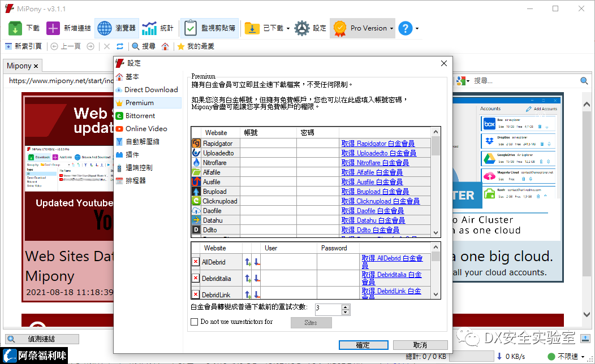Decrease the retry count spinner
The image size is (595, 364).
click(x=346, y=313)
